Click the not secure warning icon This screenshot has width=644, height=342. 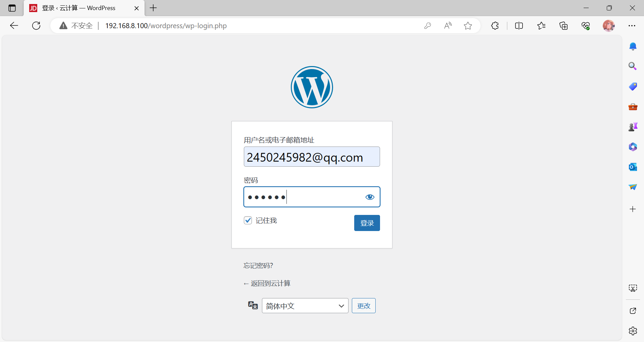pos(63,25)
